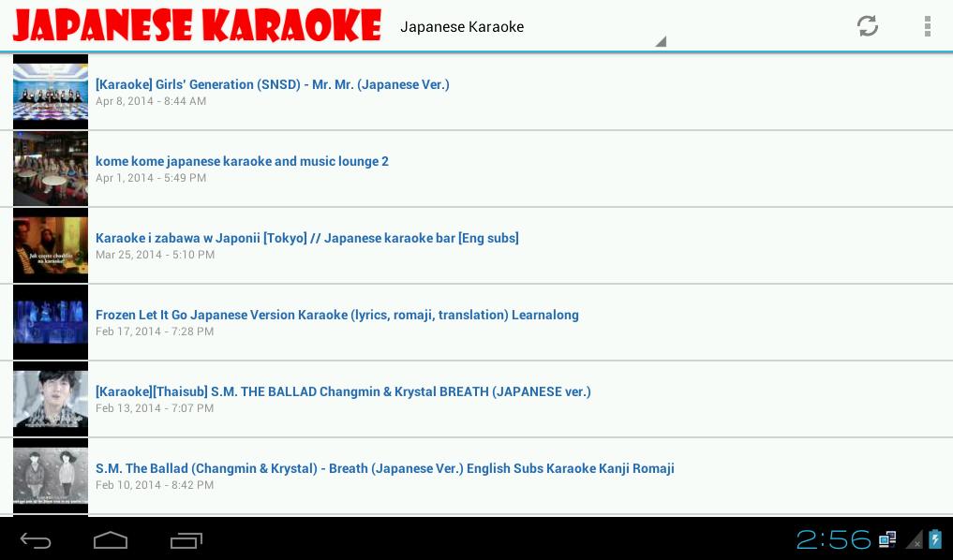
Task: Open Android recent apps button
Action: [x=186, y=540]
